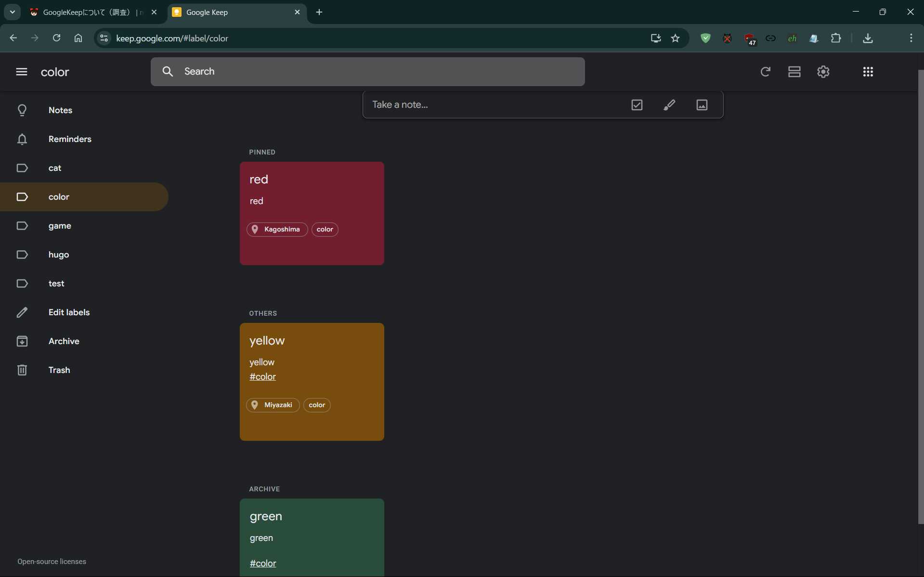This screenshot has width=924, height=577.
Task: View site information icon in address bar
Action: coord(104,38)
